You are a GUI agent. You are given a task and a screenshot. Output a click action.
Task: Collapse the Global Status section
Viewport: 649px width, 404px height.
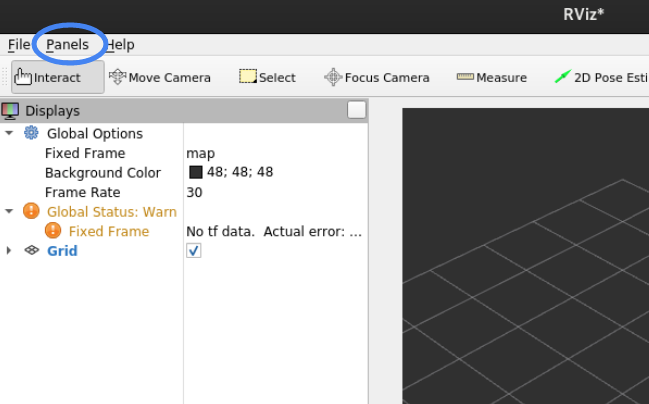9,211
